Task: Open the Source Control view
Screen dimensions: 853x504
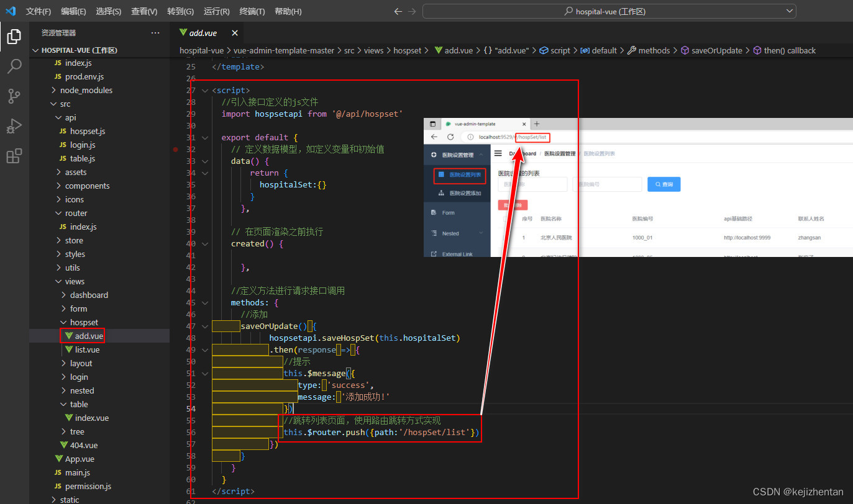Action: [x=14, y=96]
